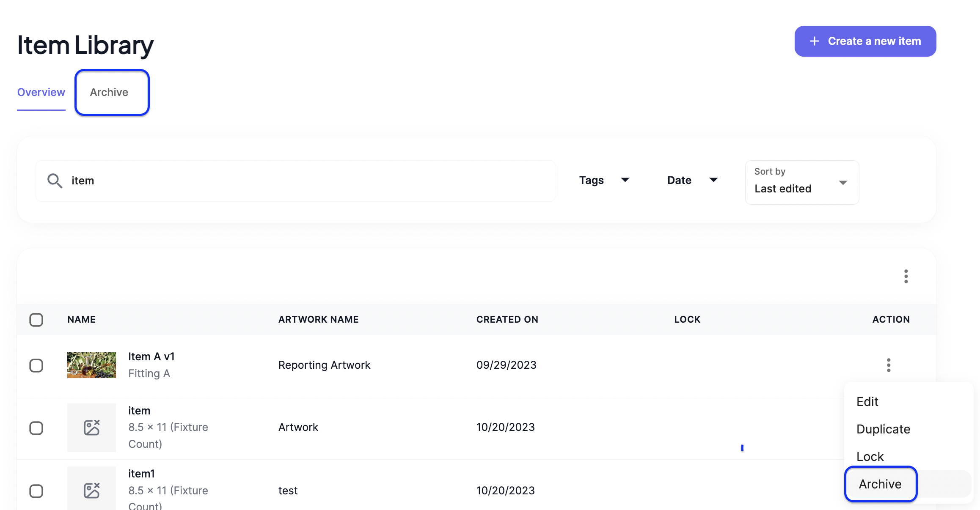
Task: Click the search magnifier icon
Action: pyautogui.click(x=55, y=181)
